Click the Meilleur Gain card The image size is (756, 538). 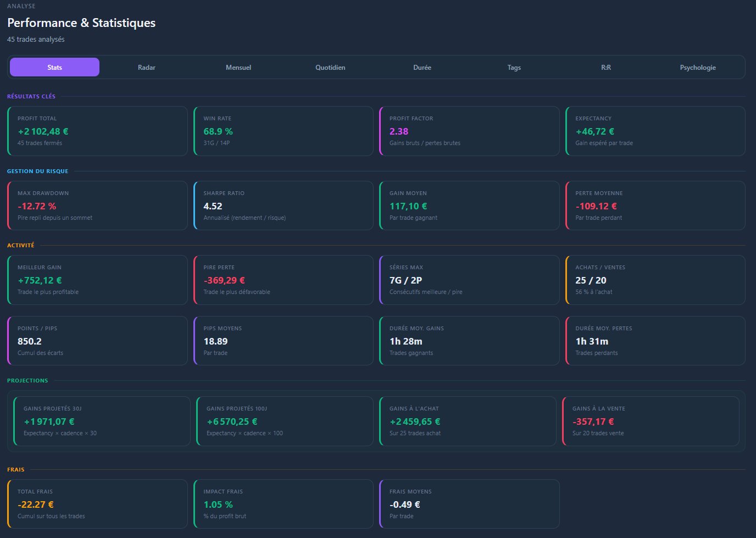tap(97, 280)
